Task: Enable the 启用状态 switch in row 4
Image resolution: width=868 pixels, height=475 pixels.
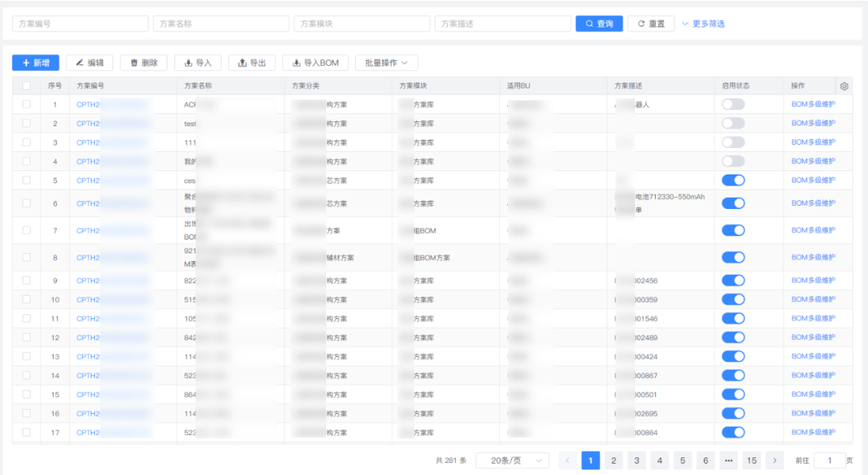Action: pos(733,161)
